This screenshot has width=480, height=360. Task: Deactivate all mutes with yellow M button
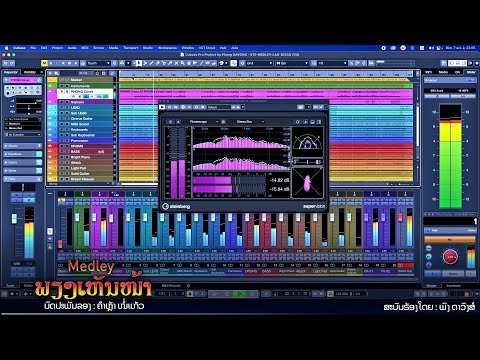44,63
